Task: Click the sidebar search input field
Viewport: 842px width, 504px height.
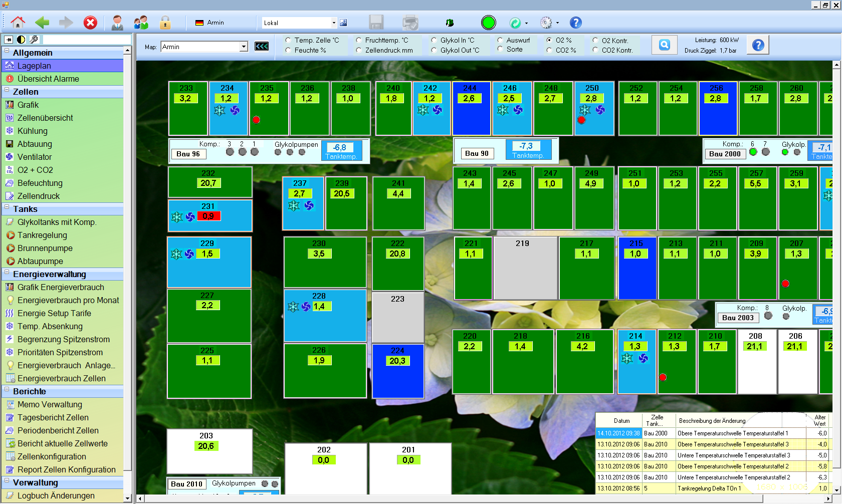Action: pos(86,40)
